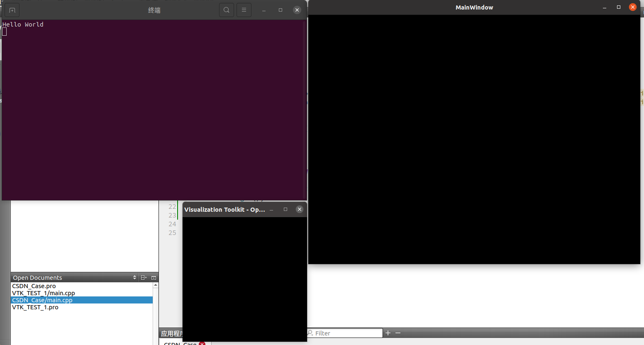Screen dimensions: 644x345
Task: Close the Open Documents side panel
Action: pos(154,277)
